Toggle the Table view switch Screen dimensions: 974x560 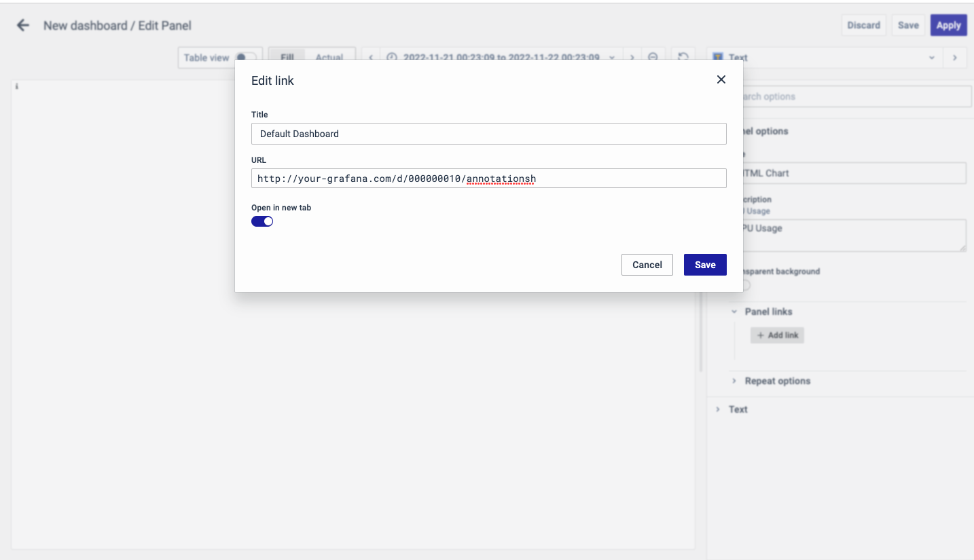tap(245, 58)
